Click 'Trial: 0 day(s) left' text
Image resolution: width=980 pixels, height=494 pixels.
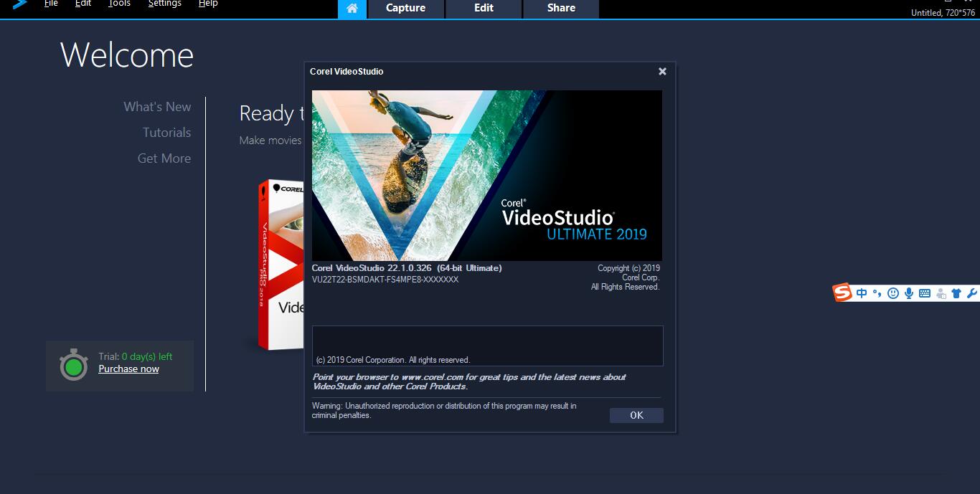136,356
